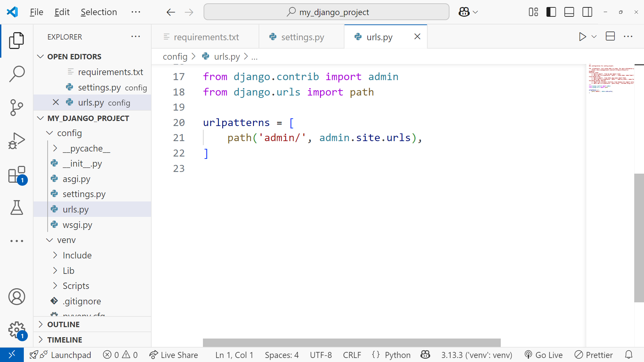The height and width of the screenshot is (362, 644).
Task: Click the Run Python File play button
Action: 582,37
